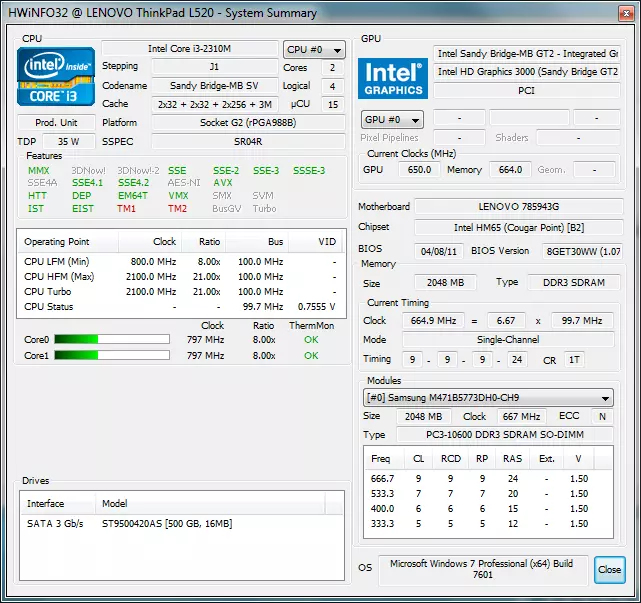641x603 pixels.
Task: Click the Prod. Unit button
Action: tap(56, 123)
